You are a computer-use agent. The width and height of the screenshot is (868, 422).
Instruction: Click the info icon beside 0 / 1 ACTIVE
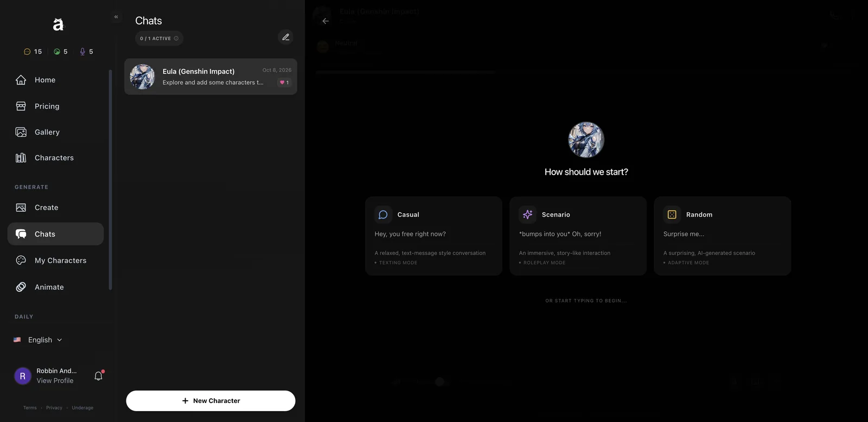[x=176, y=39]
